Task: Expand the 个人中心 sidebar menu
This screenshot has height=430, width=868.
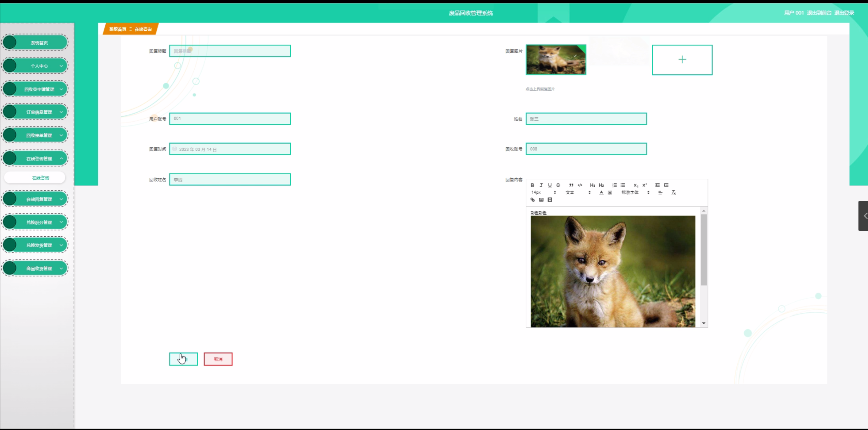Action: click(x=39, y=66)
